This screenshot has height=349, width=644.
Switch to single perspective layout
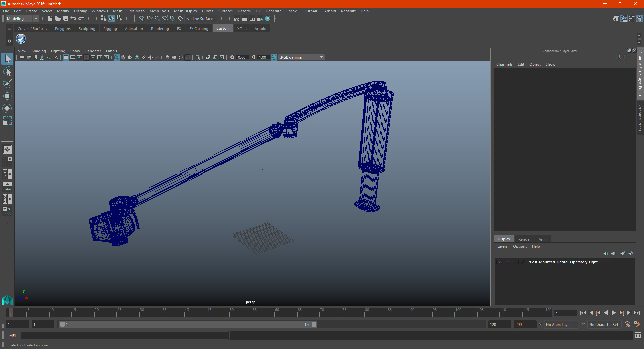[x=7, y=149]
